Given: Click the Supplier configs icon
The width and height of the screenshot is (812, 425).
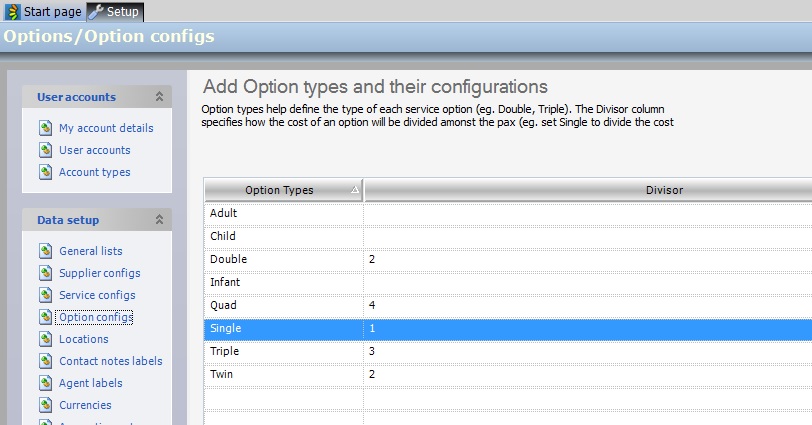Looking at the screenshot, I should [x=45, y=273].
